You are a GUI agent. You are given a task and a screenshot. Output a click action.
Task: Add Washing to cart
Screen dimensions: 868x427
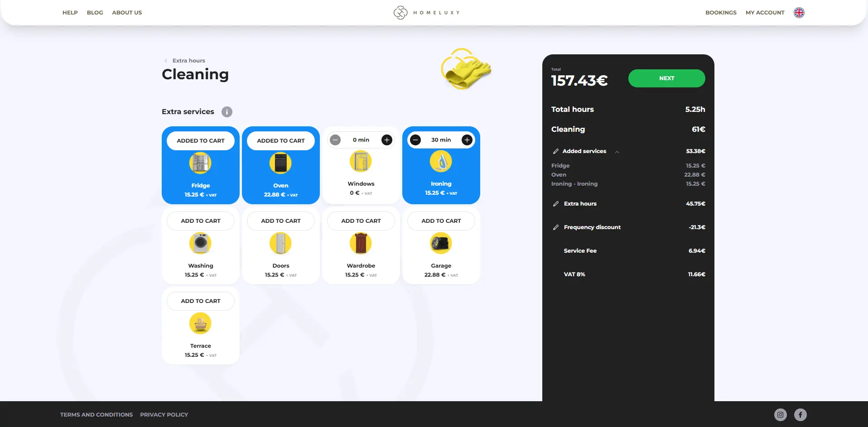point(201,221)
